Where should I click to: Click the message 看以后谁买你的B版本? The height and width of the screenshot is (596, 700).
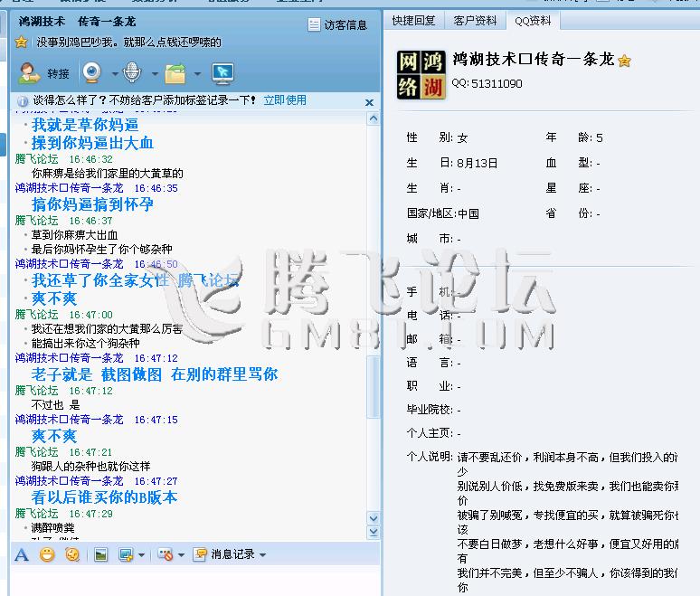(105, 497)
